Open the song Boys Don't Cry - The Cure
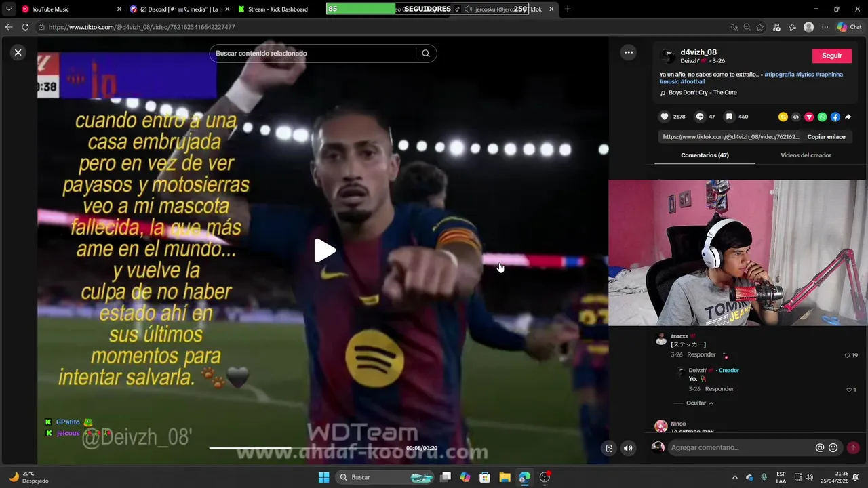Viewport: 868px width, 488px height. (703, 93)
